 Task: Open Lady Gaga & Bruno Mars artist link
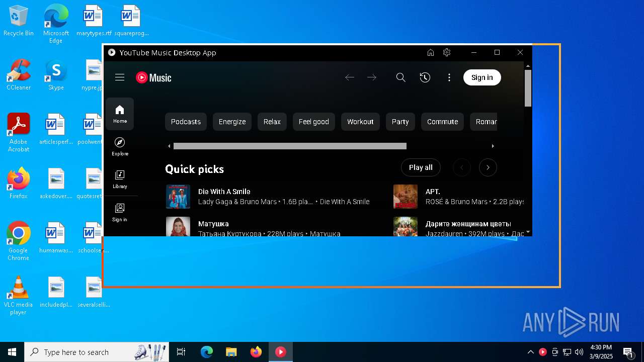tap(237, 202)
